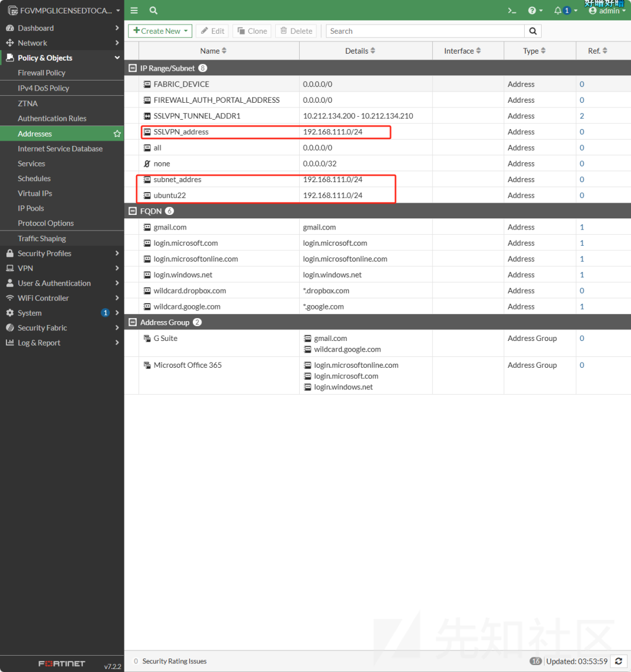631x672 pixels.
Task: Click the User & Authentication person icon
Action: (10, 283)
